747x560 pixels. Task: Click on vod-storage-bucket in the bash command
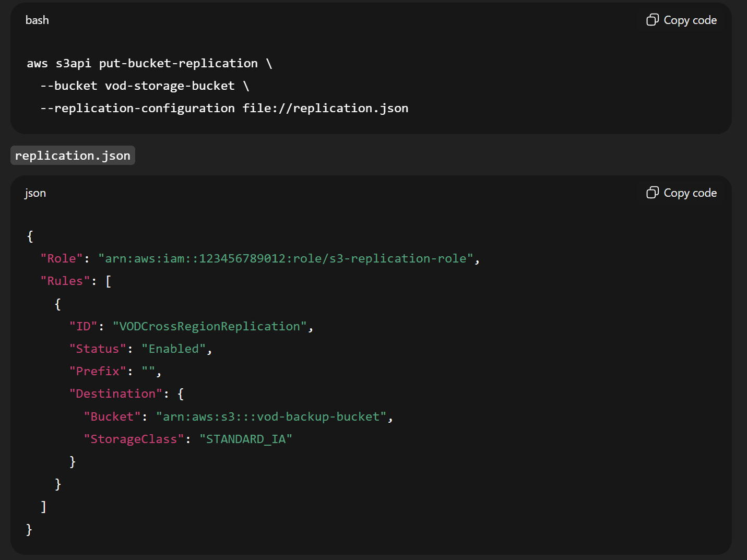tap(170, 86)
